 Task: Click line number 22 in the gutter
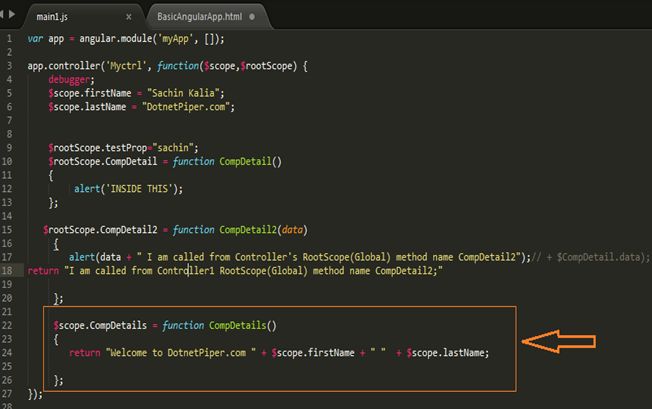coord(7,325)
